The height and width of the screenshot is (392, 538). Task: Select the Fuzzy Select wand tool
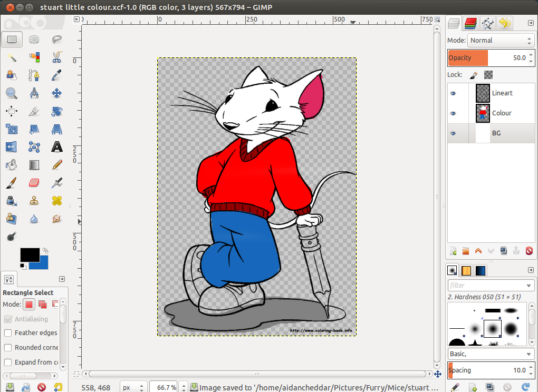12,57
